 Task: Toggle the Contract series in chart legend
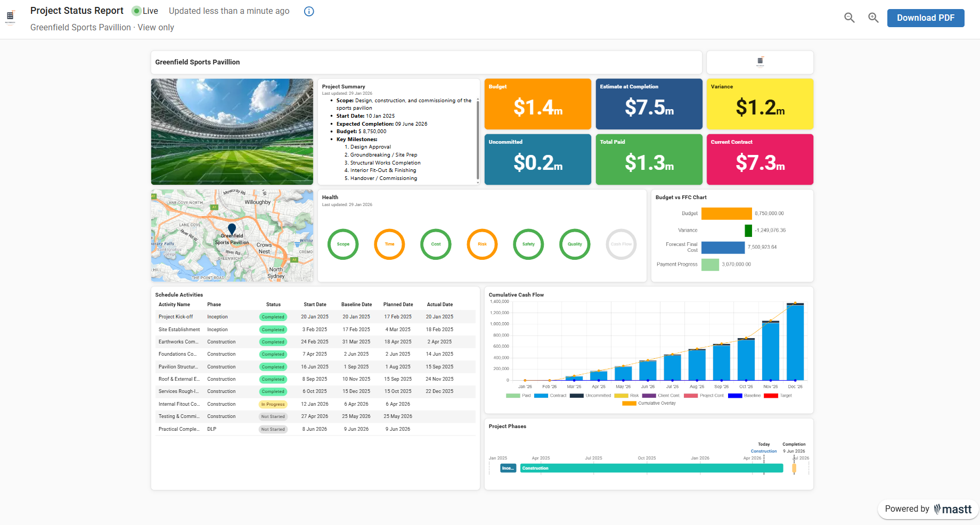[x=550, y=396]
